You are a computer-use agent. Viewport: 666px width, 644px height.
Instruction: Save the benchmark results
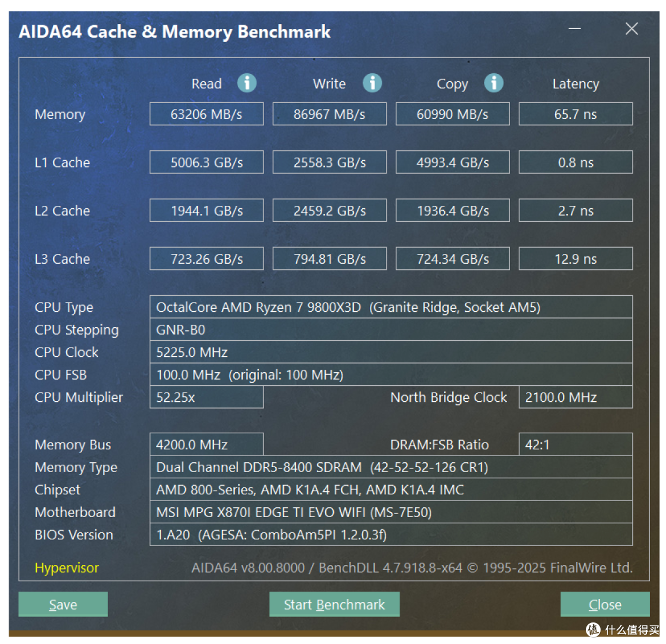point(63,604)
